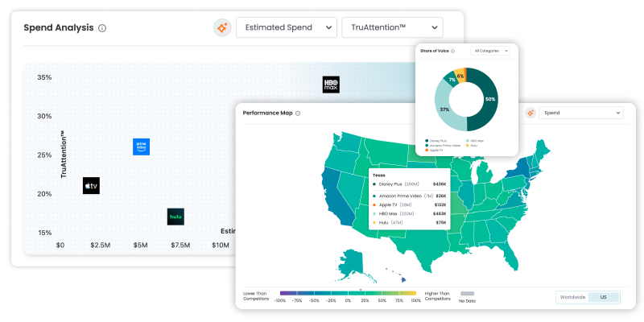Click the $2.5M x-axis label
Screen dimensions: 644x322
click(x=100, y=246)
